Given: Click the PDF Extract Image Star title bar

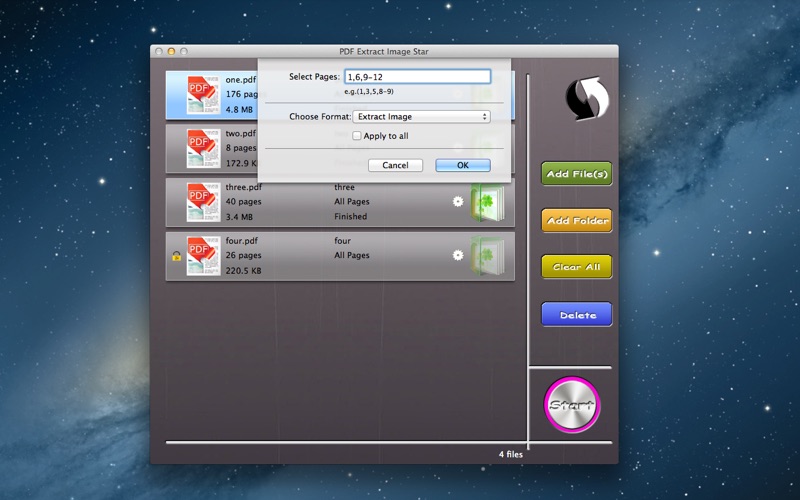Looking at the screenshot, I should 384,52.
